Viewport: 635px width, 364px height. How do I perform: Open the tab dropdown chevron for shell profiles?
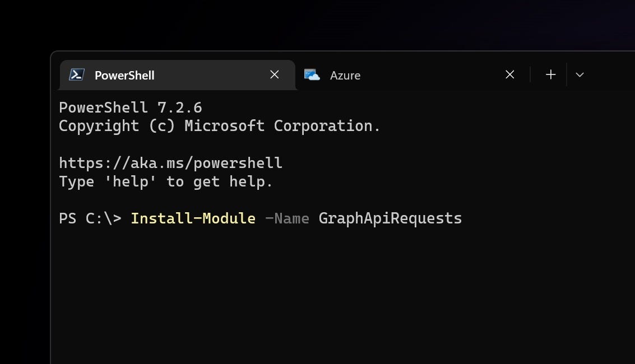click(580, 74)
